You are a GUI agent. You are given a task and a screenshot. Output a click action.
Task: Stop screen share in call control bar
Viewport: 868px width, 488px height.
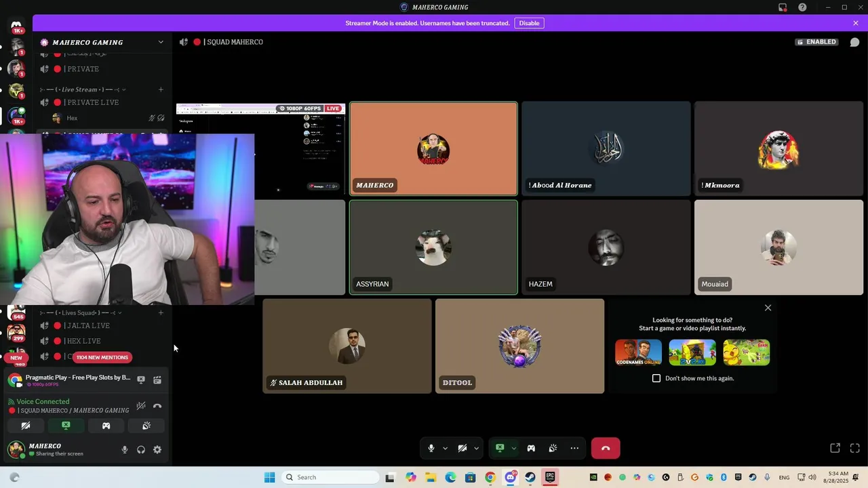[x=500, y=448]
